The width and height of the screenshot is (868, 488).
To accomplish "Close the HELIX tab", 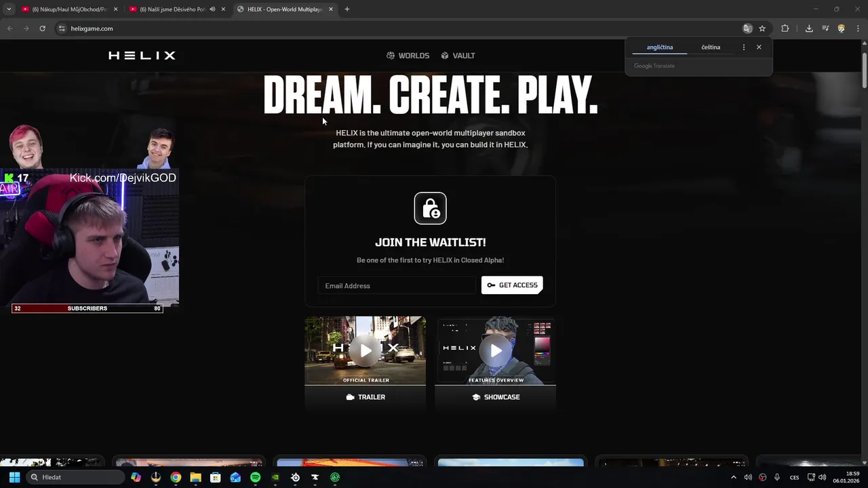I will click(331, 9).
